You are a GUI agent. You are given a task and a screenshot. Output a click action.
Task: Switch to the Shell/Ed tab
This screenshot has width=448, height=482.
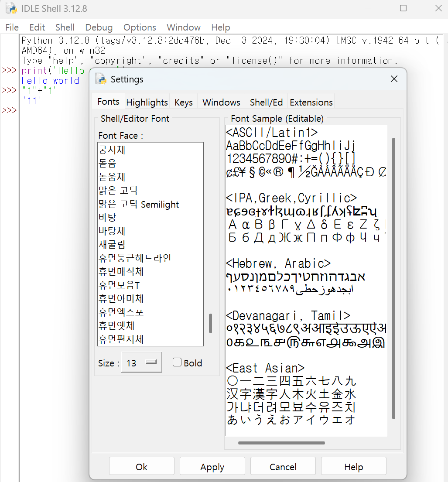pyautogui.click(x=266, y=102)
